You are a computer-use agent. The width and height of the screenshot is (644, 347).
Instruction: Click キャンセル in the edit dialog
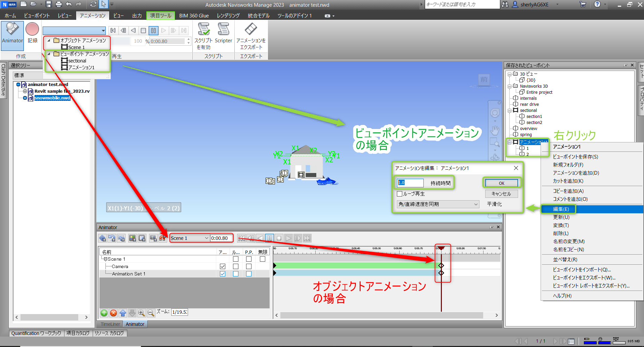501,194
